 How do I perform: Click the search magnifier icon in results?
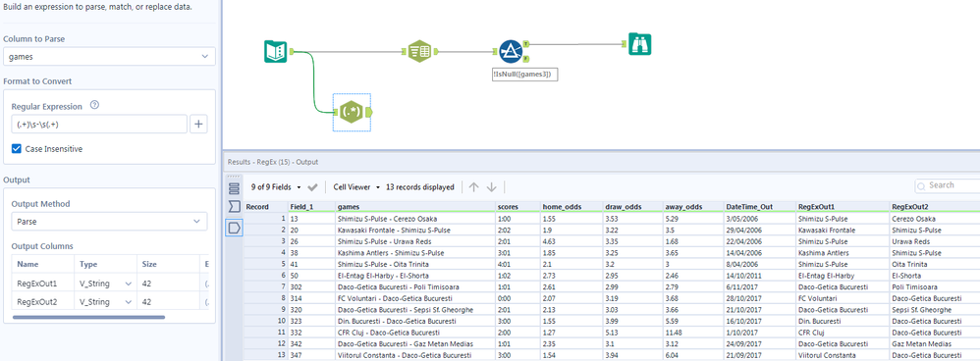(922, 186)
